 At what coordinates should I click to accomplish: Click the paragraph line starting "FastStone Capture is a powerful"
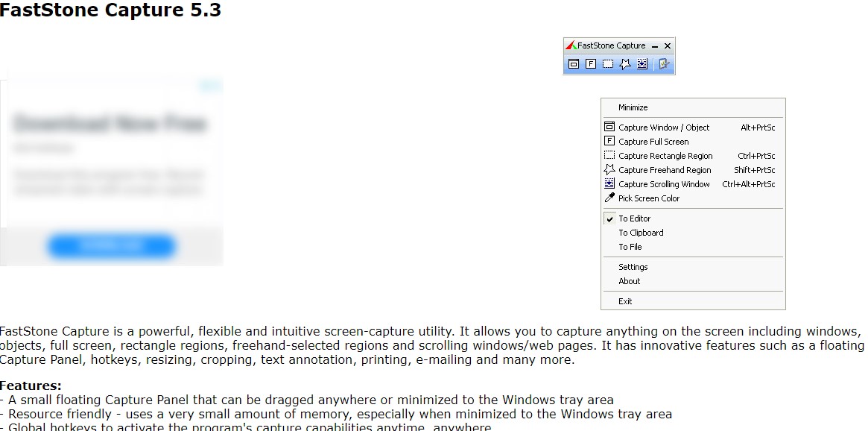pos(430,331)
